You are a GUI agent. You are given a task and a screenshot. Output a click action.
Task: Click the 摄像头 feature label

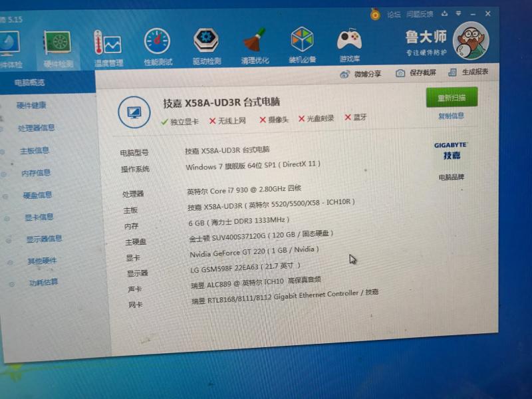click(x=278, y=120)
